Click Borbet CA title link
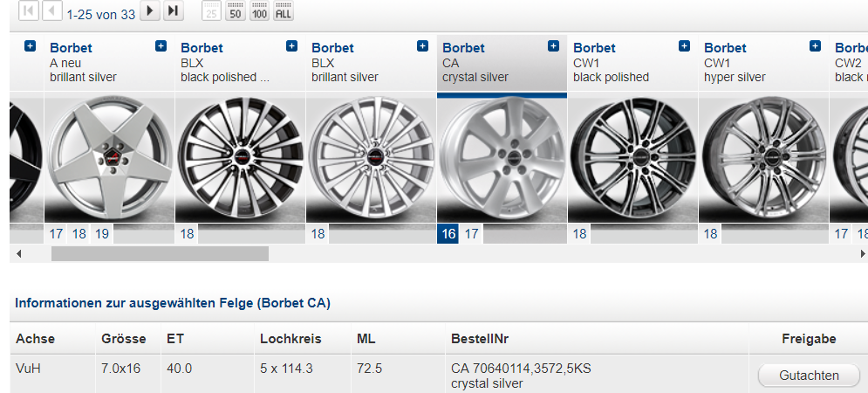868x393 pixels. coord(463,48)
